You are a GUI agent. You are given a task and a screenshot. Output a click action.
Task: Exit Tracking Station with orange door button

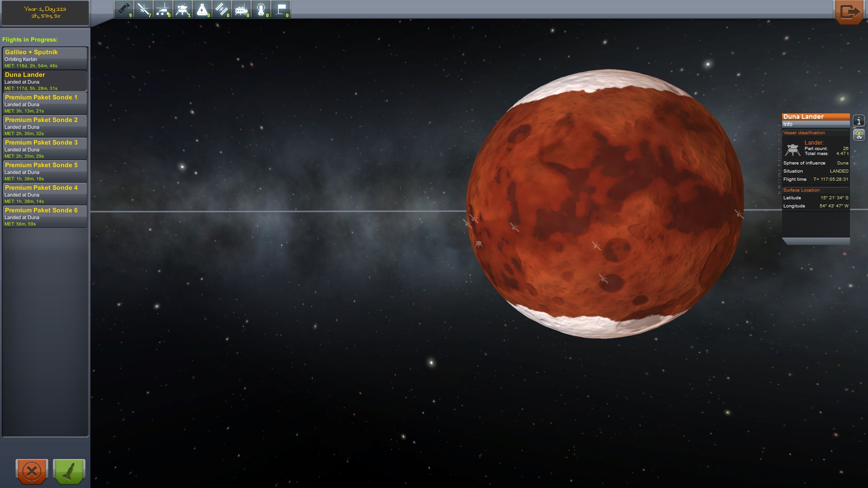848,12
